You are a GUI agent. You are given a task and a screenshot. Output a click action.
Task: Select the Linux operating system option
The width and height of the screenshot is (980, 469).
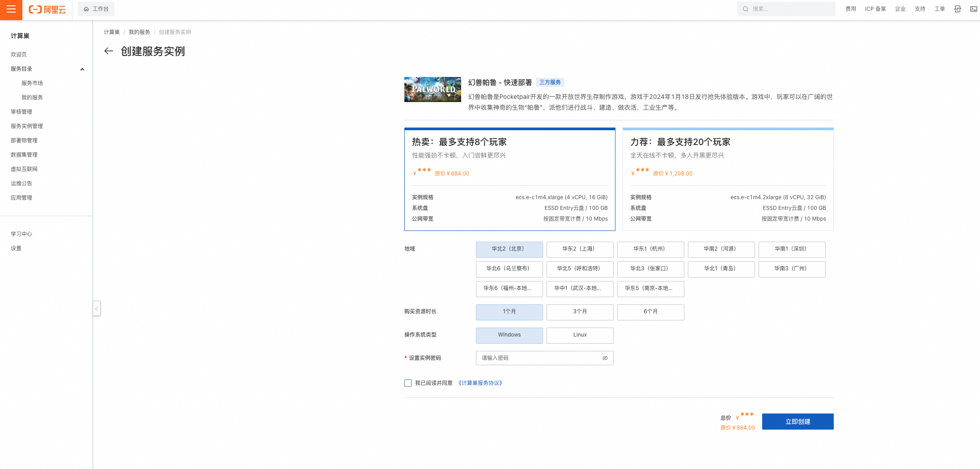point(580,335)
